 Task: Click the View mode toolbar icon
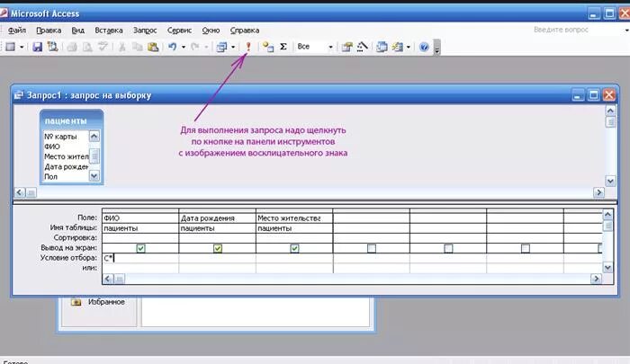(x=11, y=47)
